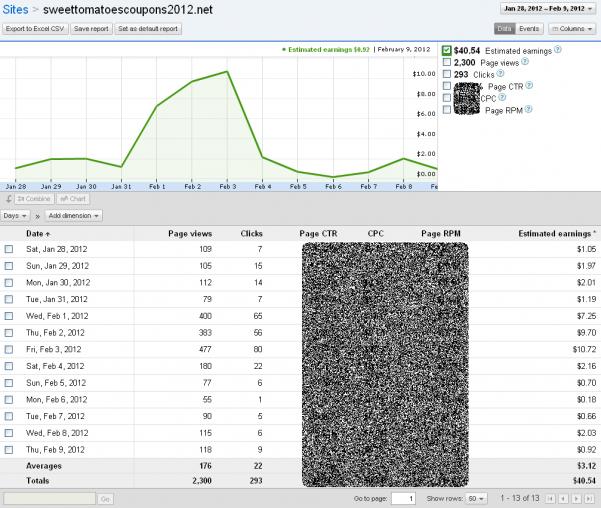Go to first page arrow in pager
601x508 pixels.
550,498
